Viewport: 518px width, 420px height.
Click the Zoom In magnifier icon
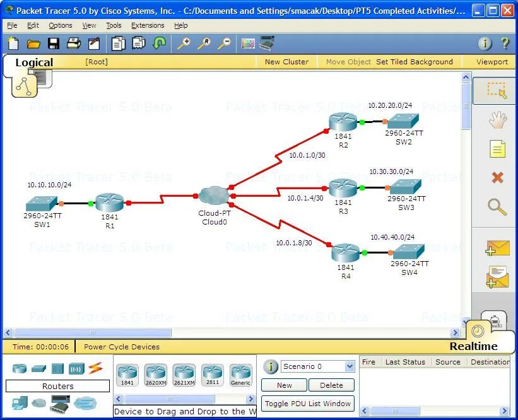click(184, 44)
